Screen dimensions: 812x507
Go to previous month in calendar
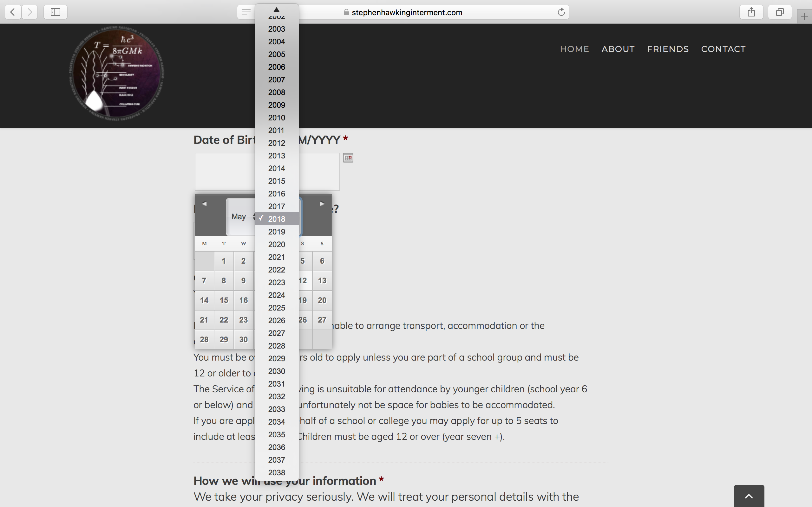click(x=204, y=203)
